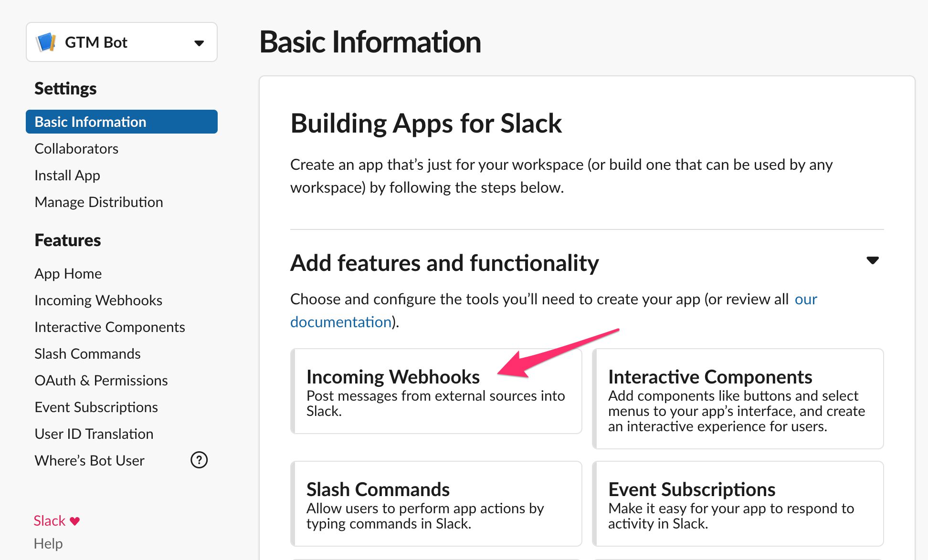This screenshot has height=560, width=928.
Task: Click the Slack heart icon
Action: (x=75, y=521)
